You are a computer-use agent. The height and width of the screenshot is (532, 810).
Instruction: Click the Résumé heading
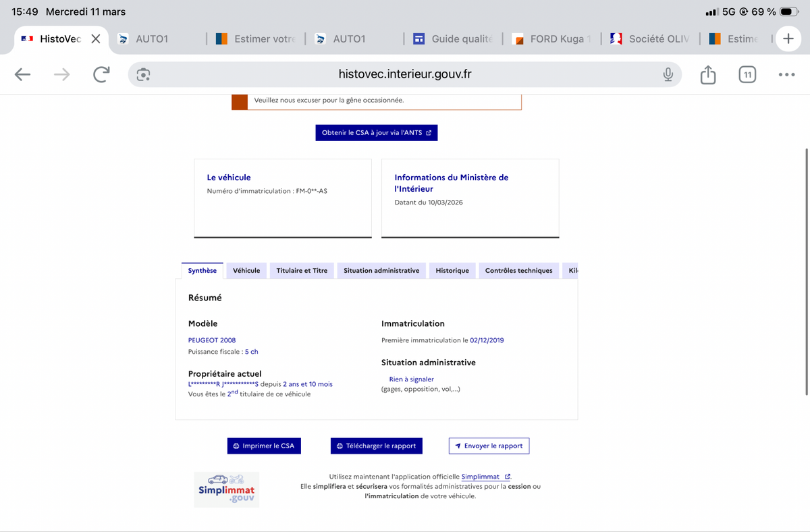click(x=205, y=298)
